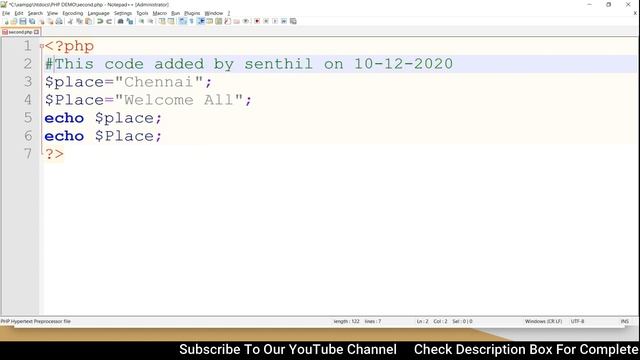The image size is (640, 360).
Task: Click Save Current Recorded Macro icon
Action: 293,21
